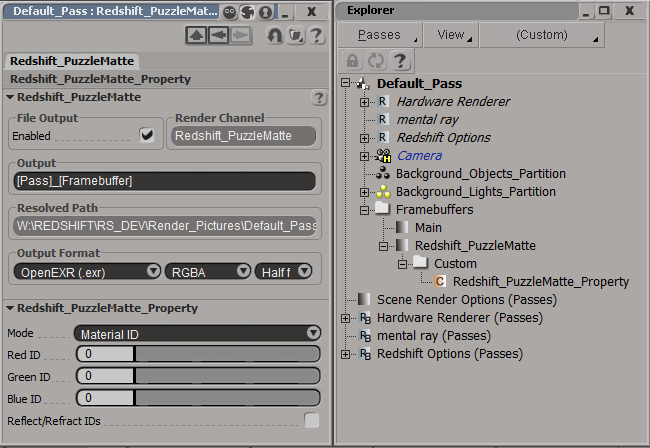The image size is (650, 448).
Task: Click the Background_Objects_Partition icon
Action: (383, 173)
